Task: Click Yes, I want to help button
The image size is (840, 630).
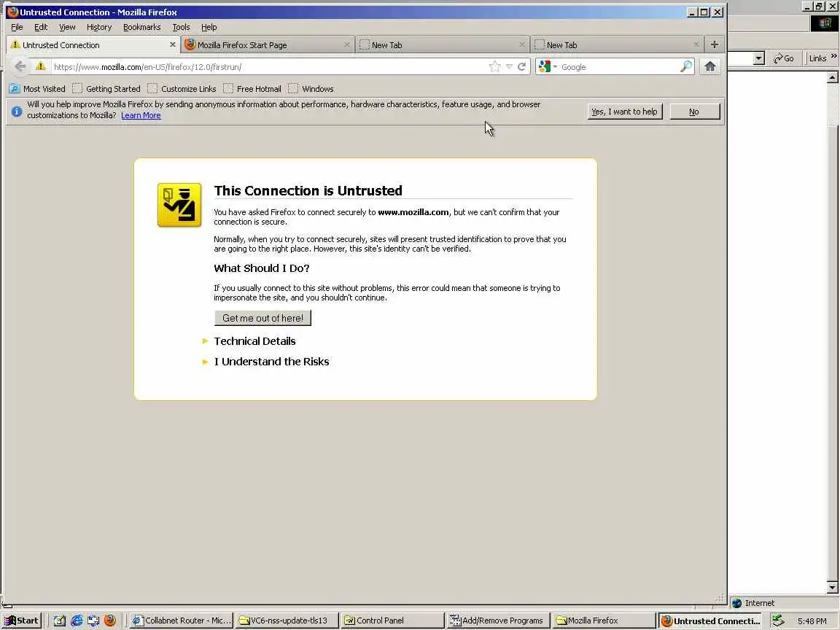Action: [x=625, y=112]
